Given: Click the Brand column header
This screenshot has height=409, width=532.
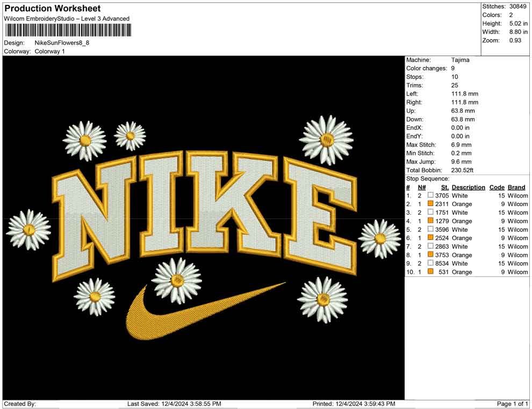Looking at the screenshot, I should tap(516, 187).
